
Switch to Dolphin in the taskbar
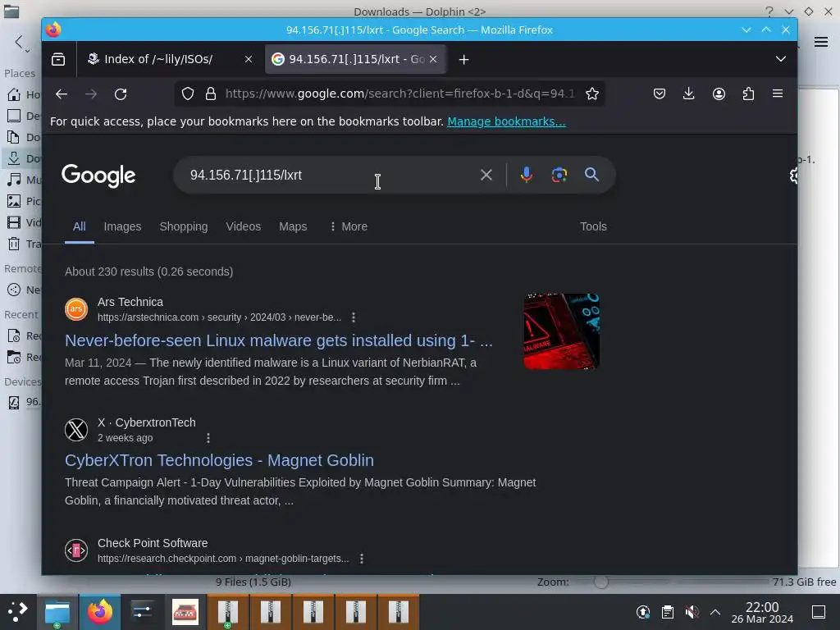[57, 612]
